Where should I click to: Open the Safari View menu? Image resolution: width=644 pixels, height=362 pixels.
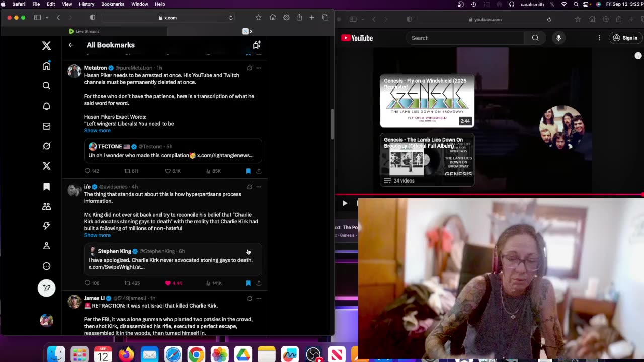[67, 4]
